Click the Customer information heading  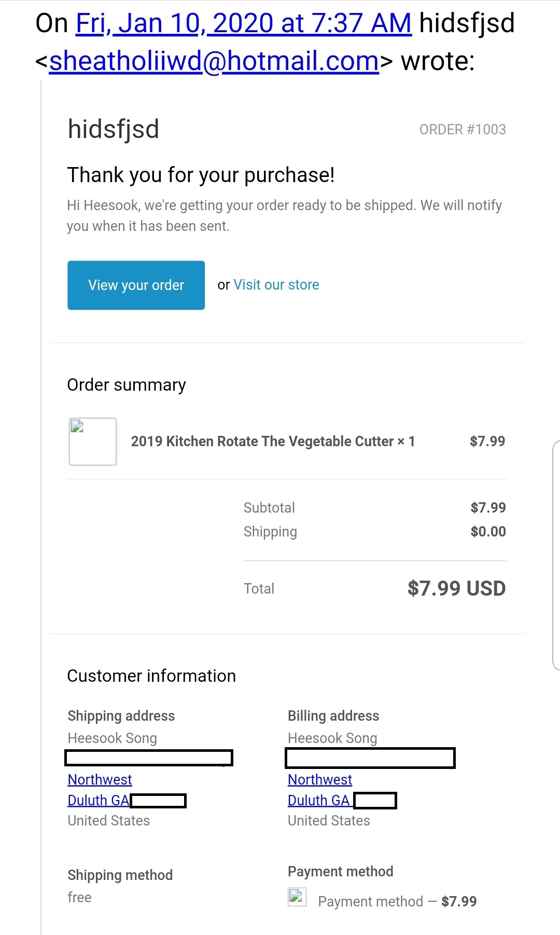[x=151, y=676]
